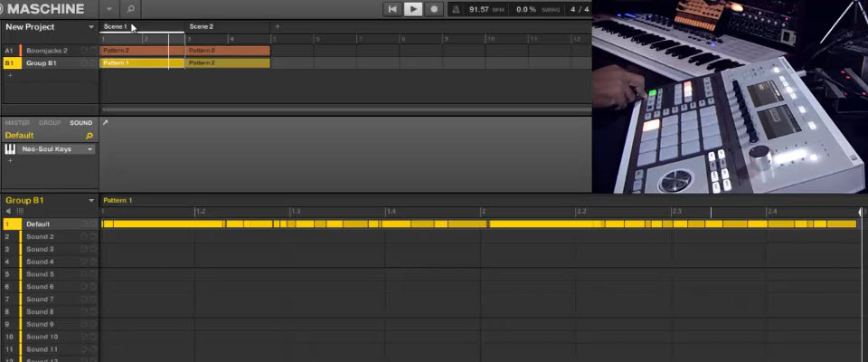Mute the Default sound slot
This screenshot has height=362, width=868.
(x=84, y=224)
